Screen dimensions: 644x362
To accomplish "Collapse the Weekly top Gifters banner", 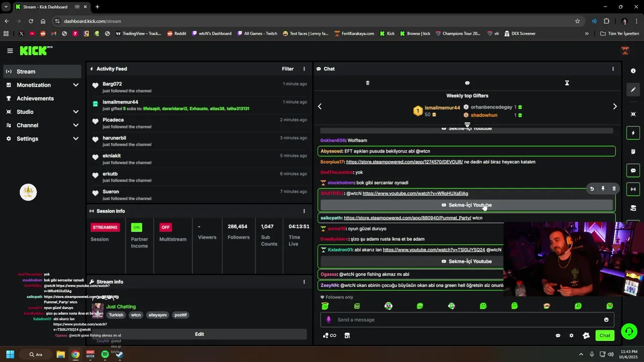I will click(x=467, y=124).
